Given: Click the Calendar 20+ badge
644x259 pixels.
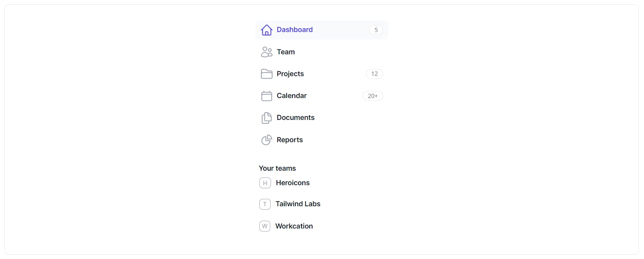Looking at the screenshot, I should pos(373,96).
